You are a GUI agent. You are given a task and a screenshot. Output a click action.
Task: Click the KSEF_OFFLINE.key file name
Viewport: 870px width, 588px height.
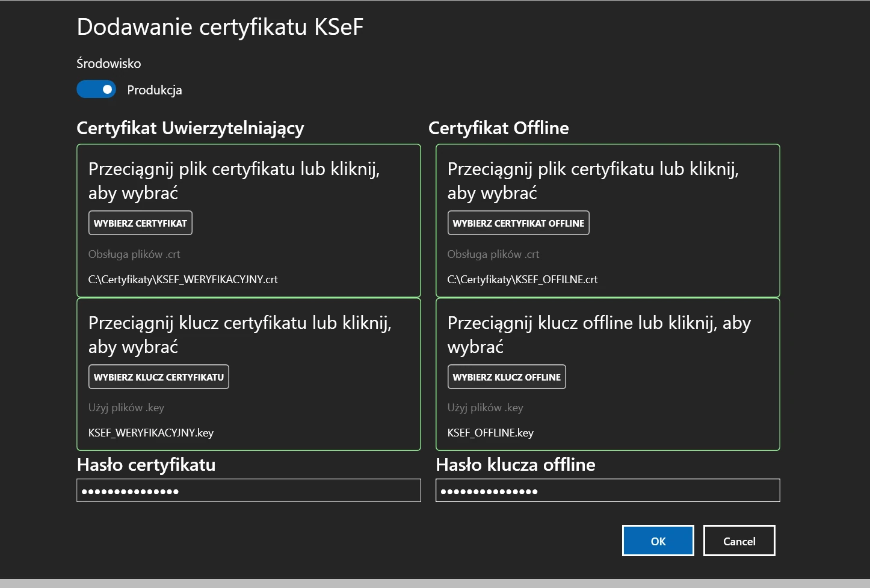point(490,433)
